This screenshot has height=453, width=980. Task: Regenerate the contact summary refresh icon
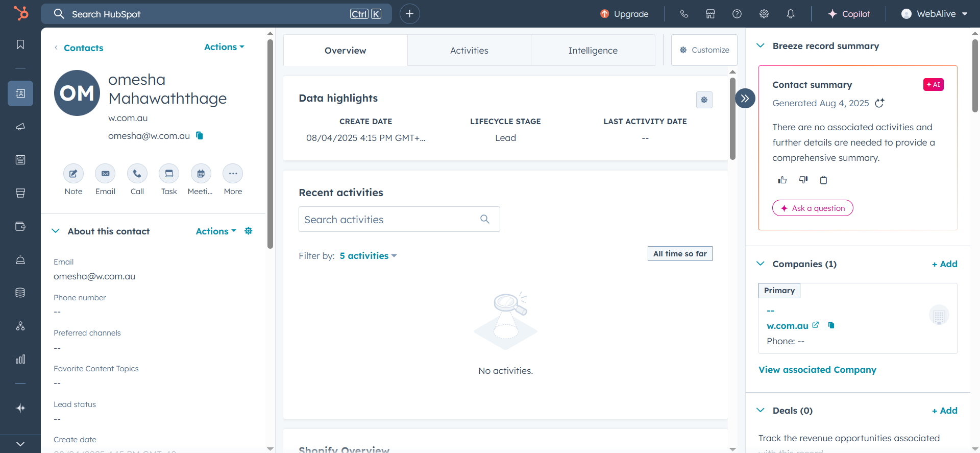click(x=879, y=103)
